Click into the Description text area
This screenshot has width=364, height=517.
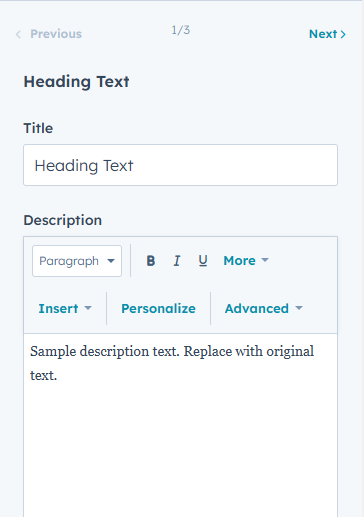point(180,425)
